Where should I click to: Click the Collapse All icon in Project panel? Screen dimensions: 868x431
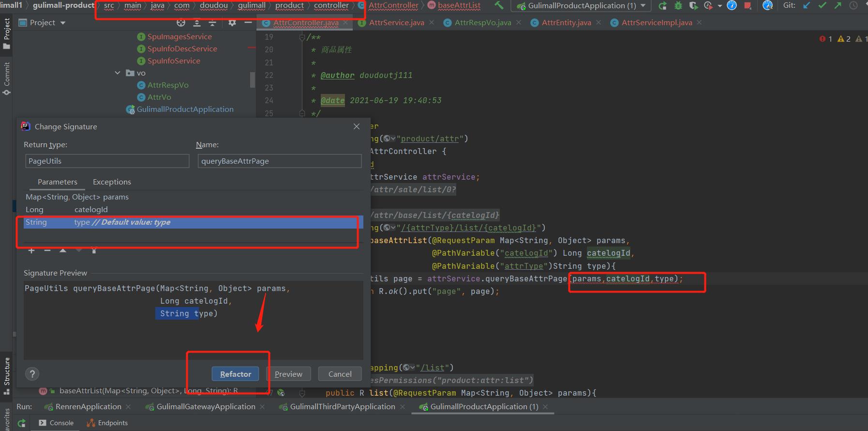coord(212,23)
